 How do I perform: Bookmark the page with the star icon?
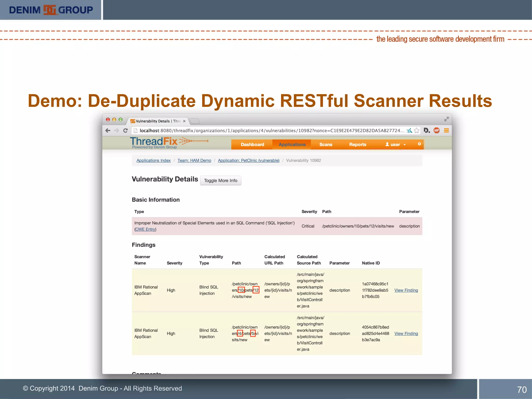click(417, 130)
